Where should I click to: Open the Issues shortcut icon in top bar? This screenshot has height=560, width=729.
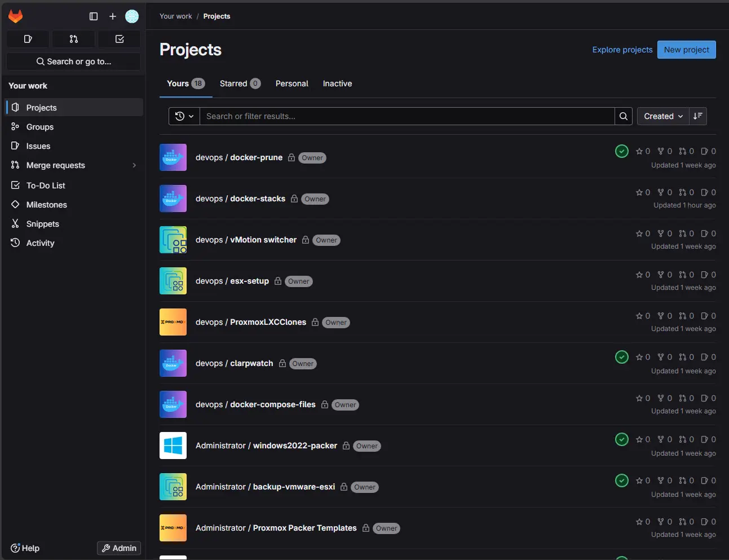point(28,39)
